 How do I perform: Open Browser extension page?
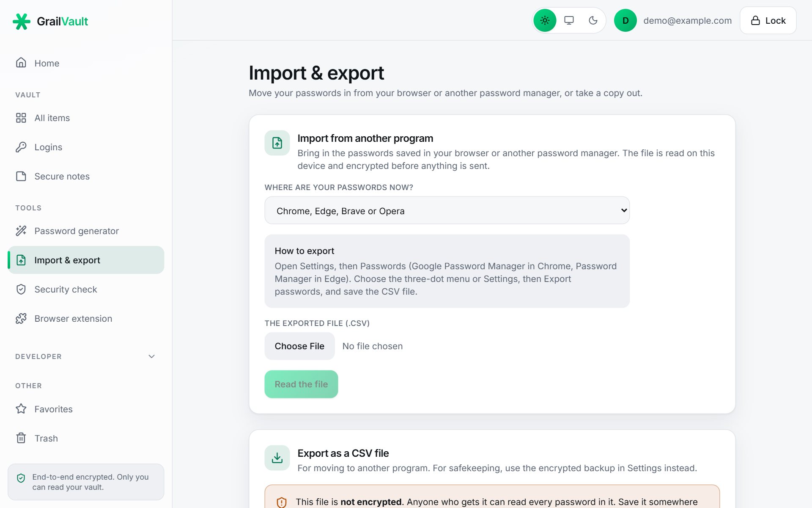[x=86, y=318]
